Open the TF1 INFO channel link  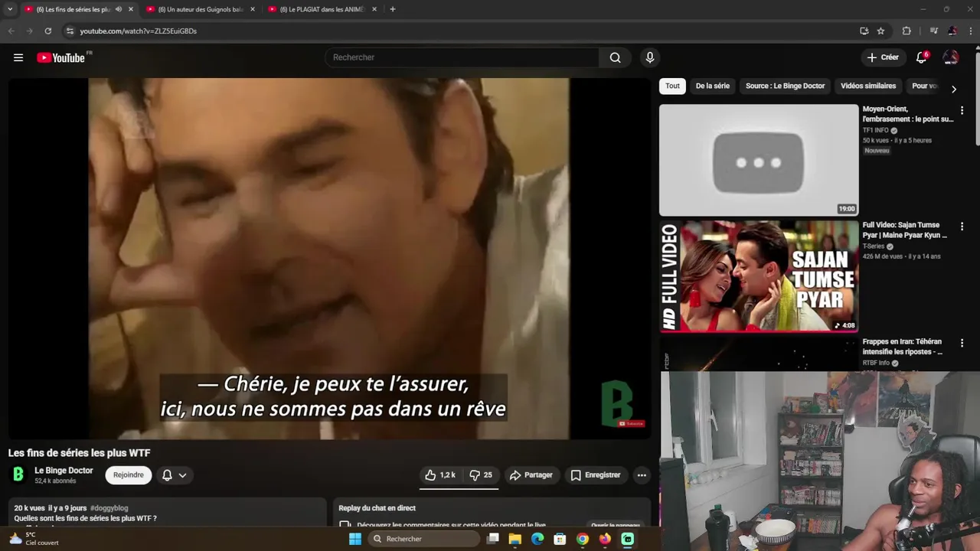[x=876, y=130]
